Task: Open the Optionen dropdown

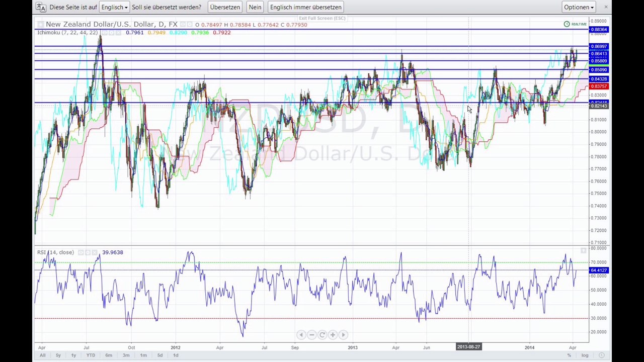Action: 579,7
